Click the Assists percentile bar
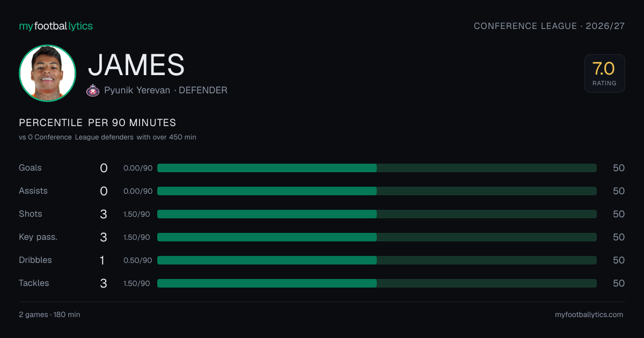The image size is (644, 338). tap(377, 191)
